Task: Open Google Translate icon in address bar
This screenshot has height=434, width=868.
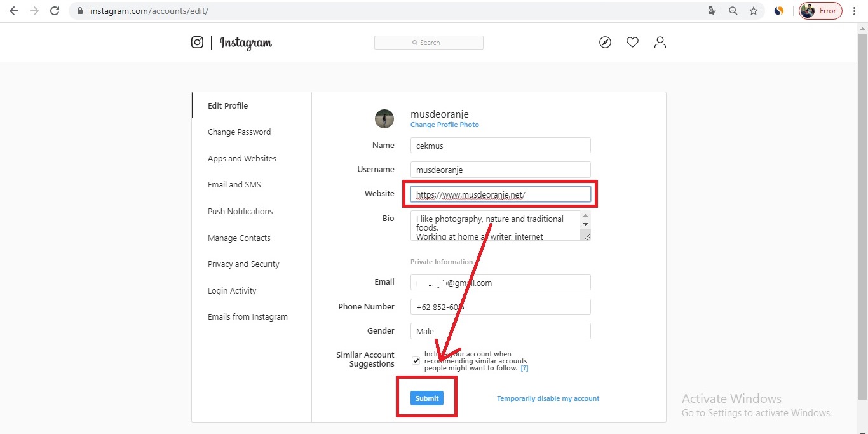Action: click(712, 10)
